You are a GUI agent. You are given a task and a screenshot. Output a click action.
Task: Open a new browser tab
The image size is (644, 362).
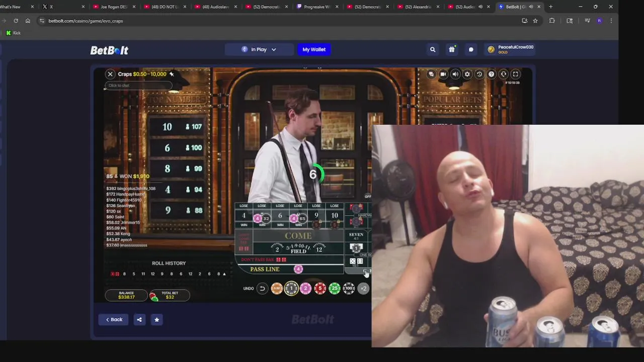[551, 7]
